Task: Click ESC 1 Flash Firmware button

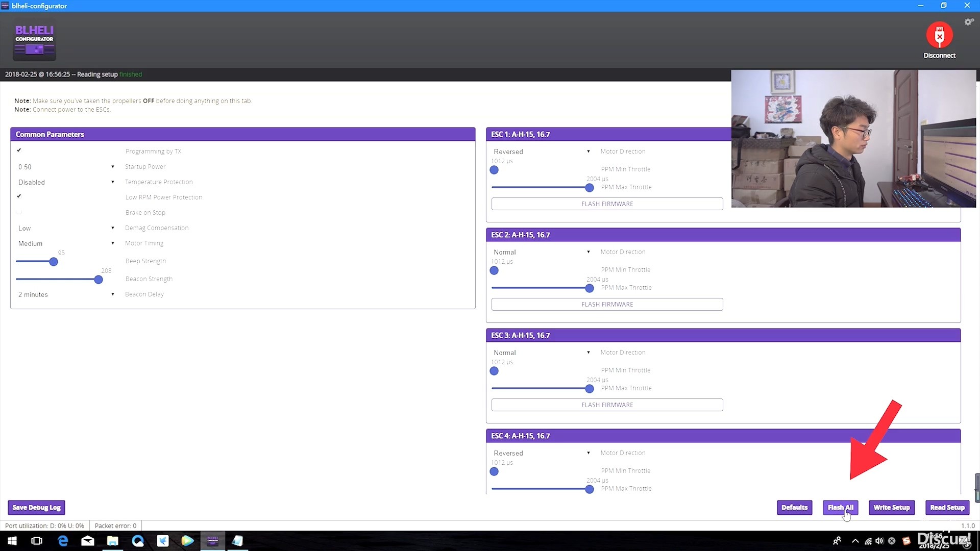Action: click(x=607, y=204)
